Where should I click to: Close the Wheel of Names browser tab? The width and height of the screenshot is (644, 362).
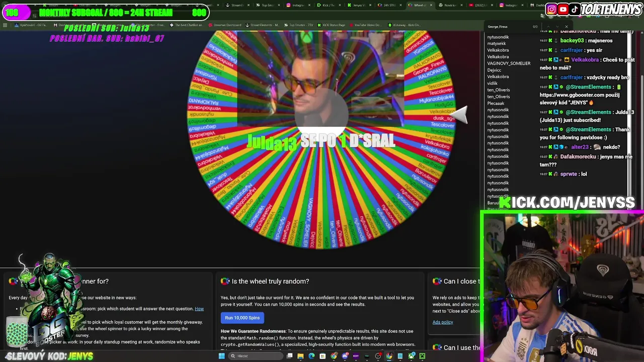click(x=431, y=5)
